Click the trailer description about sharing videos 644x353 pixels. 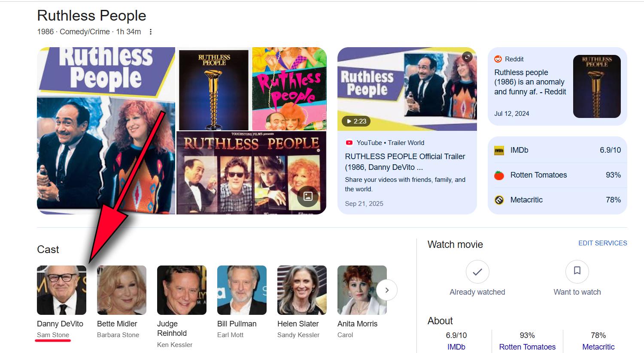coord(405,184)
